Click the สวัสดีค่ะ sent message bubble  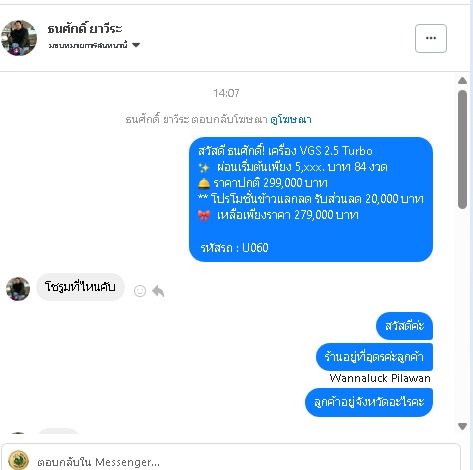click(x=404, y=326)
